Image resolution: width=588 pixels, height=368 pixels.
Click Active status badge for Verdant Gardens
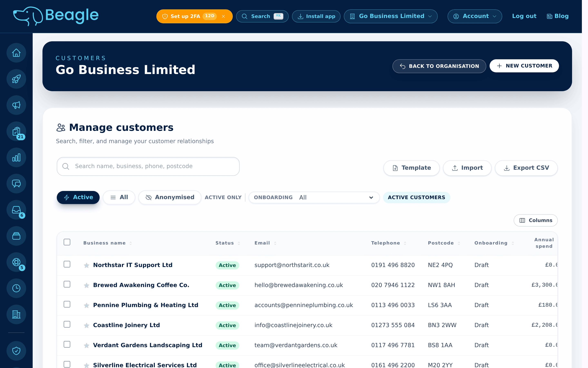pyautogui.click(x=227, y=345)
